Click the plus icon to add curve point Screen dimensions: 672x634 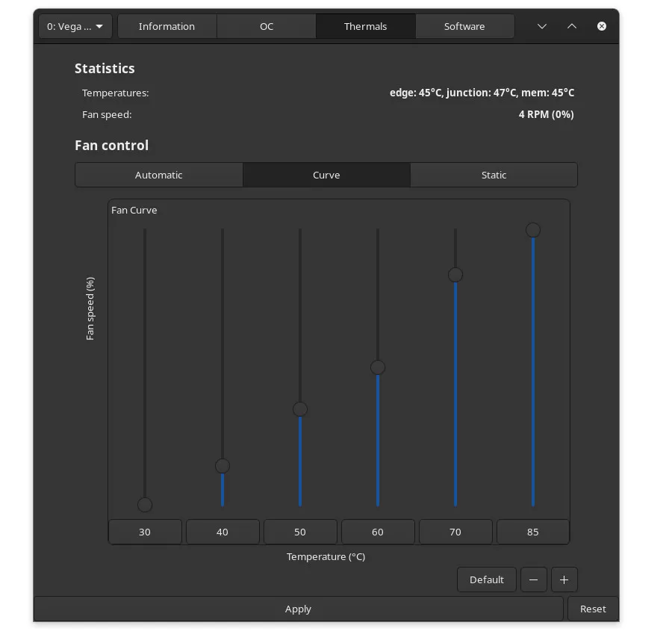[564, 579]
